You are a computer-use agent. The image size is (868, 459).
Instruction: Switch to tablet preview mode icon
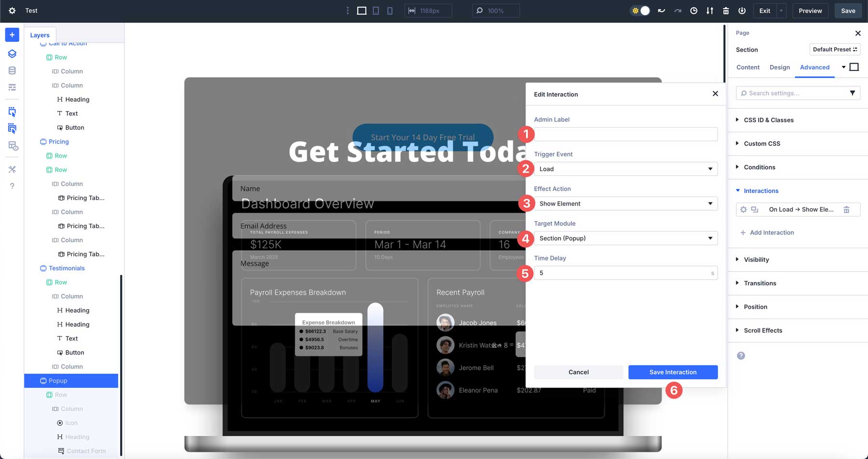(376, 11)
